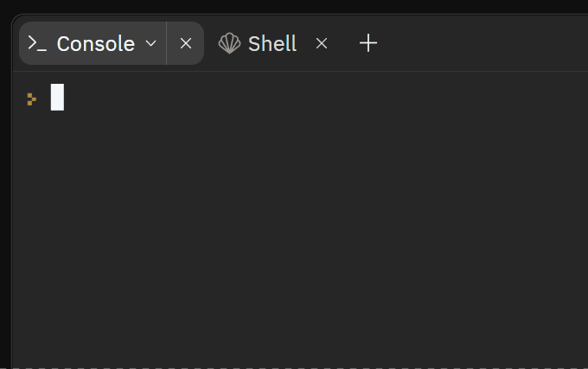Close the Shell tab
Viewport: 588px width, 369px height.
(x=322, y=43)
